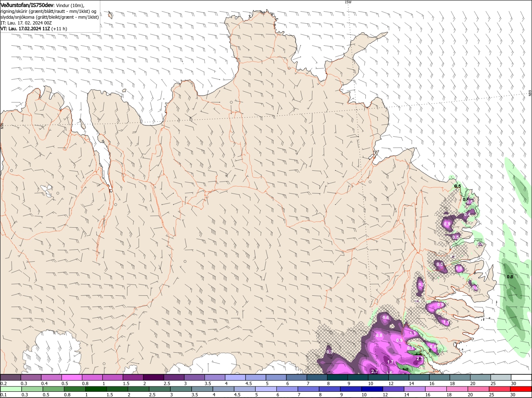
Task: Click the '30' label under upper legend row
Action: [x=514, y=383]
